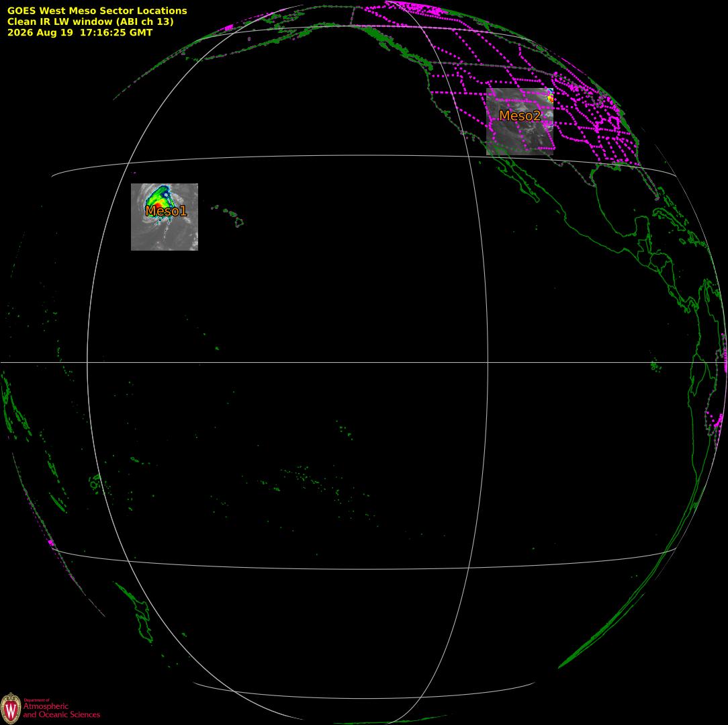Select the Meso1 orange label text

pos(166,211)
